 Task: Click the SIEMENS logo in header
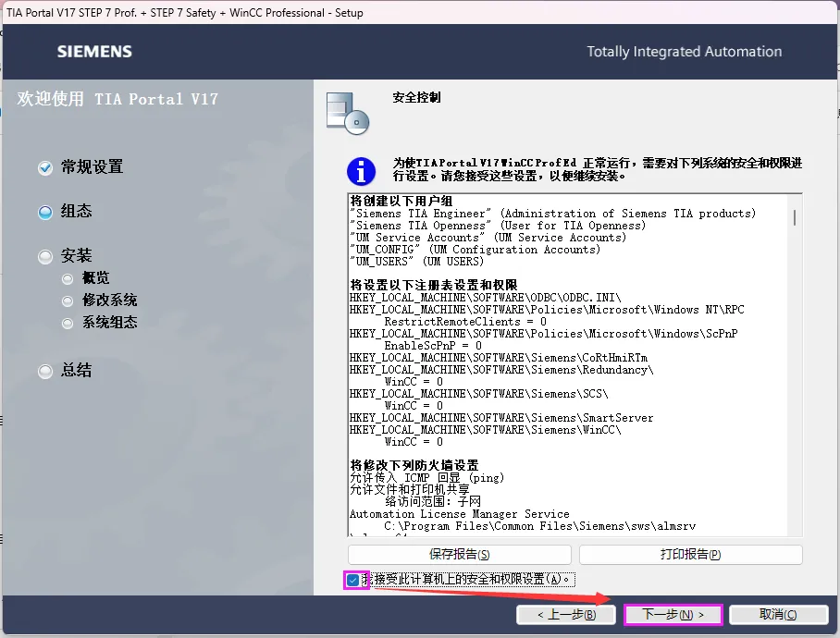94,52
